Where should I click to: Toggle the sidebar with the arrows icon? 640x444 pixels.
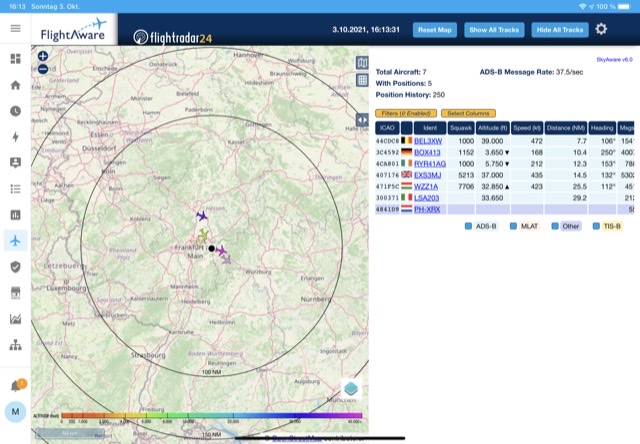362,120
